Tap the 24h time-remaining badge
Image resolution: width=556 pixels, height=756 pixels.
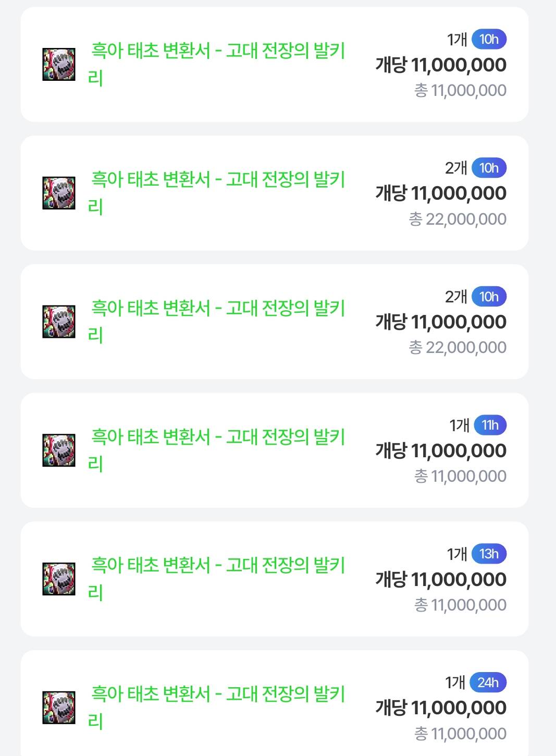tap(488, 682)
